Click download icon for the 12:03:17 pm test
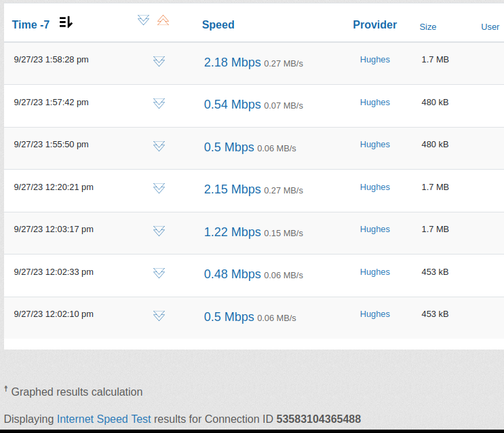 coord(159,231)
